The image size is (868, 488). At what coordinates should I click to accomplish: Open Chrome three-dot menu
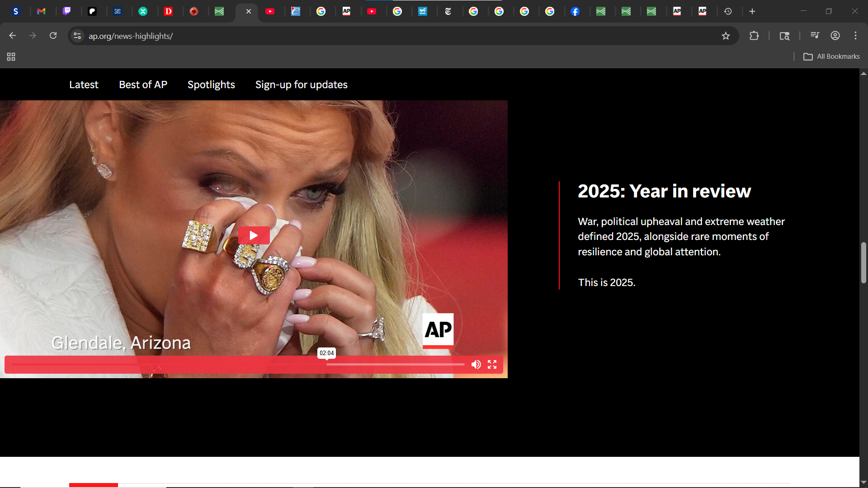tap(855, 36)
